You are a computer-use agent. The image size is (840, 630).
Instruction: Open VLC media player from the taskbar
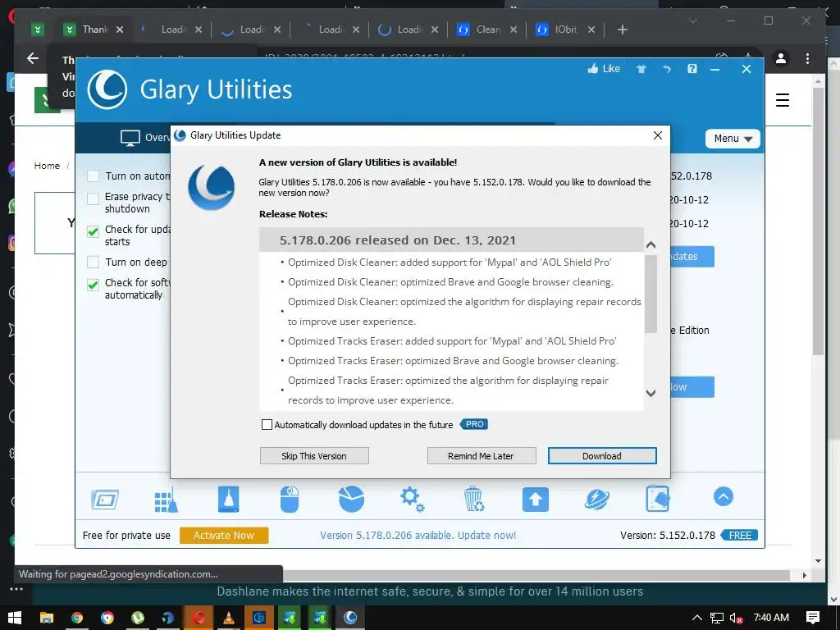[229, 618]
